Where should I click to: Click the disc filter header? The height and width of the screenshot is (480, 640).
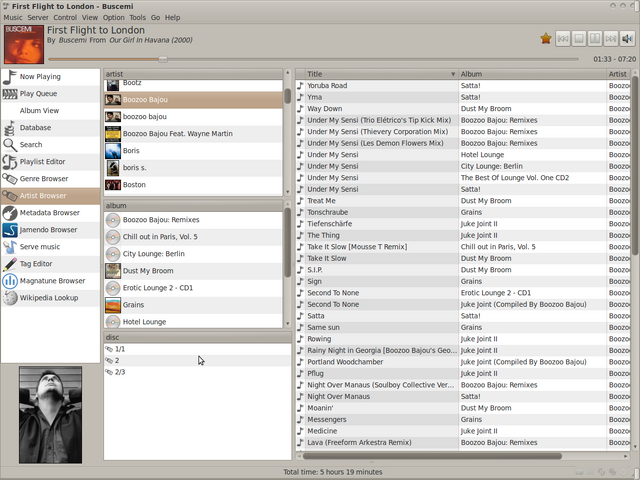(x=198, y=337)
